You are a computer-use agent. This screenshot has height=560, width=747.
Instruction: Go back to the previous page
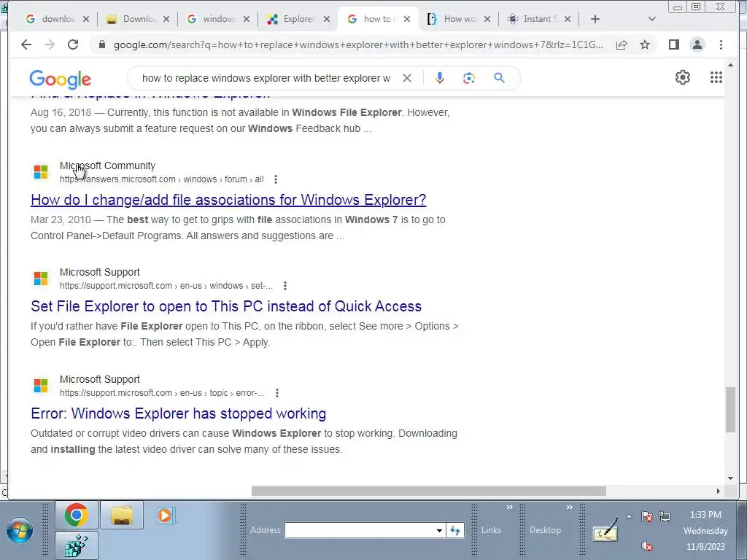(x=26, y=44)
